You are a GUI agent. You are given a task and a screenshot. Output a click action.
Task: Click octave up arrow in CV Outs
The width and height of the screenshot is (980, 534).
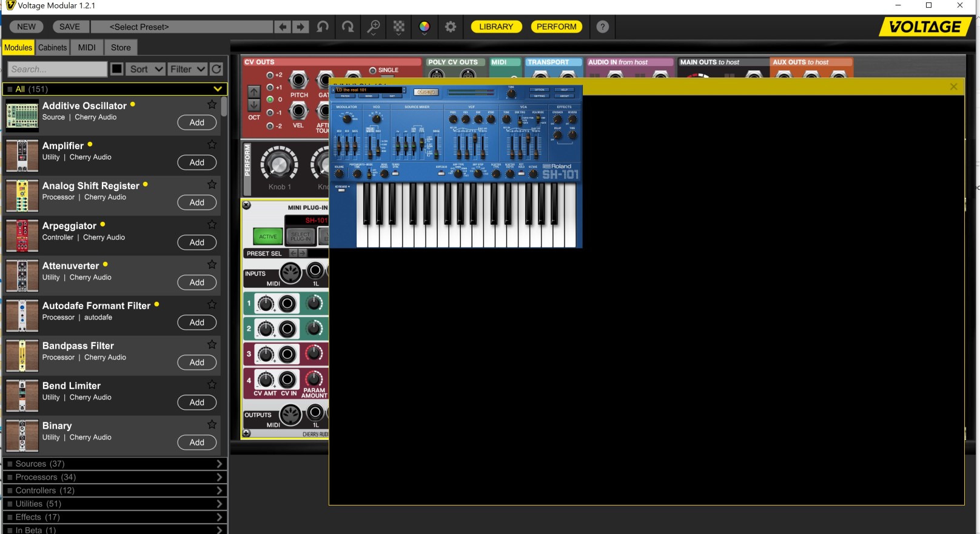pyautogui.click(x=254, y=92)
